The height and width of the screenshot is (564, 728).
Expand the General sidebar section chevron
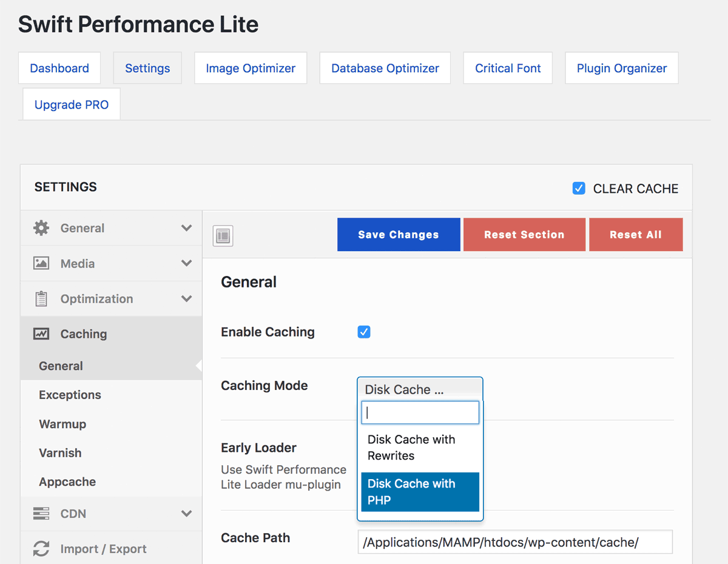pos(186,228)
